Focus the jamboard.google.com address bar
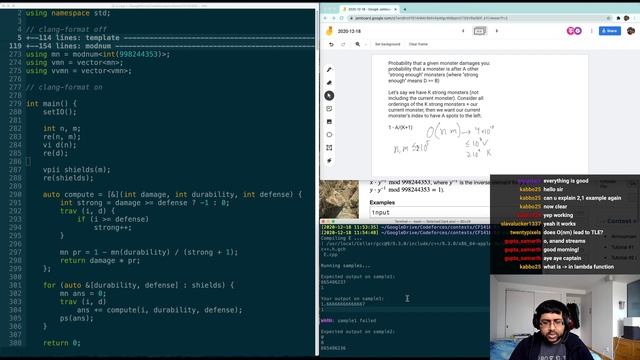Screen dimensions: 640x360 [480, 18]
